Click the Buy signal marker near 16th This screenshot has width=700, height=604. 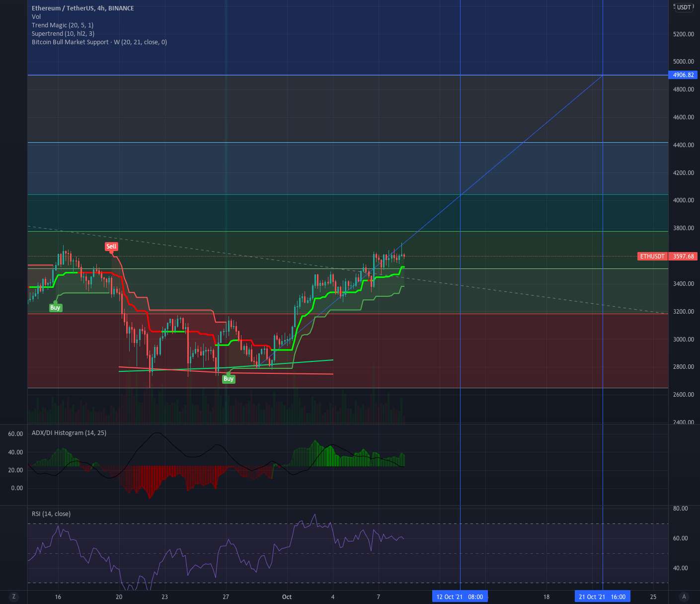click(x=55, y=308)
